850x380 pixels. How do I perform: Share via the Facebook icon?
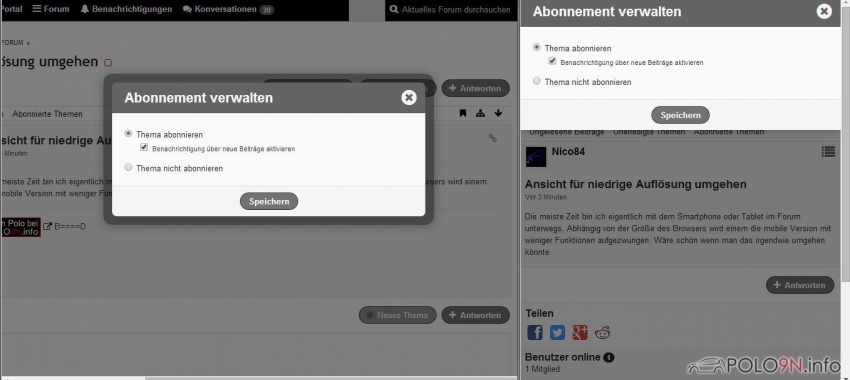(535, 332)
